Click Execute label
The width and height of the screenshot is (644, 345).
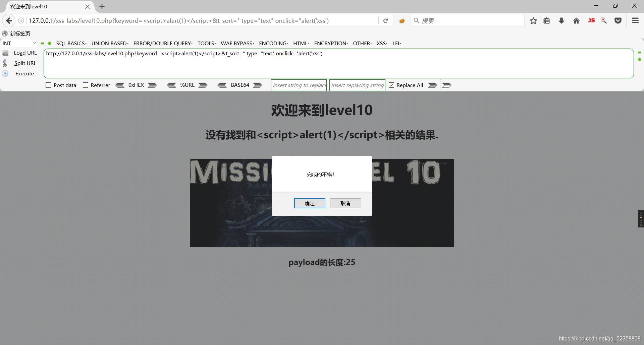click(x=24, y=73)
